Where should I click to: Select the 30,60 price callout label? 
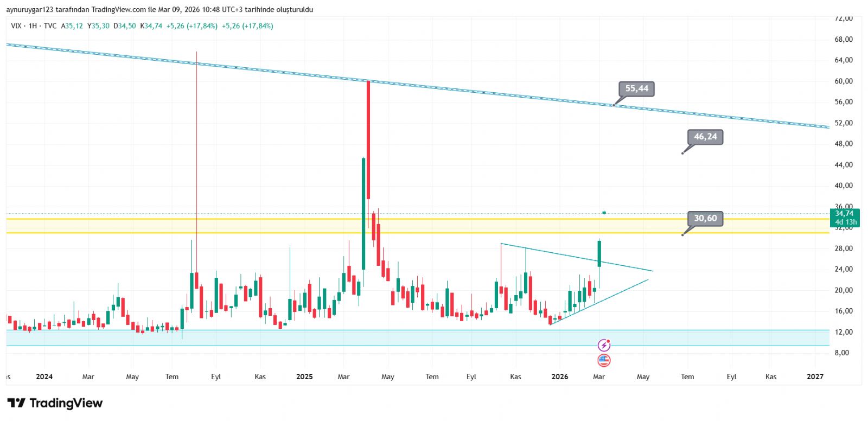click(x=705, y=219)
